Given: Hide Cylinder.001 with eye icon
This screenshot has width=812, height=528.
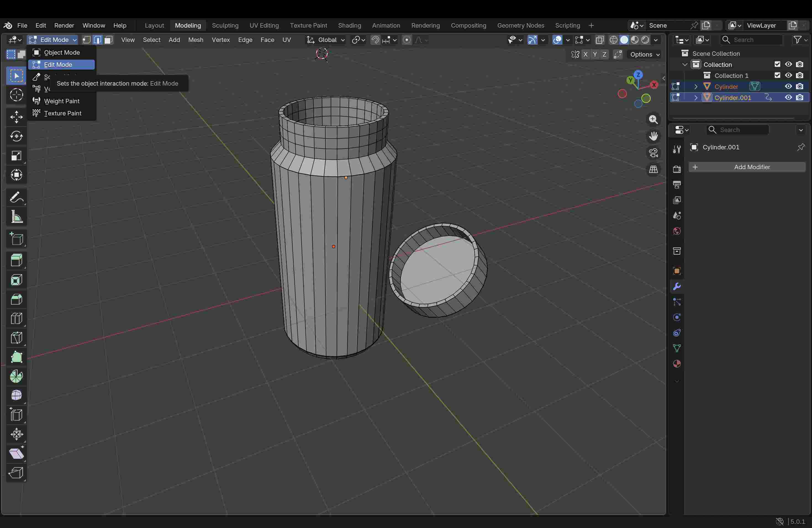Looking at the screenshot, I should pyautogui.click(x=788, y=97).
